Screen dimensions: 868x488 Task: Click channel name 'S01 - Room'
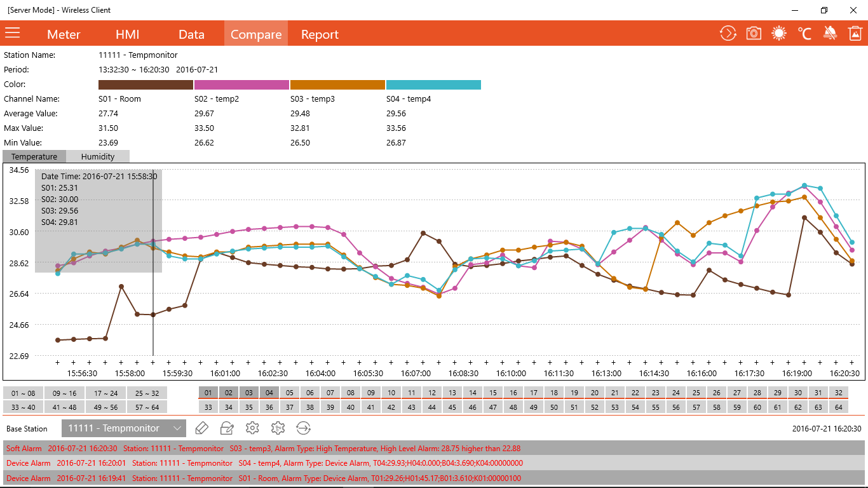pos(119,99)
